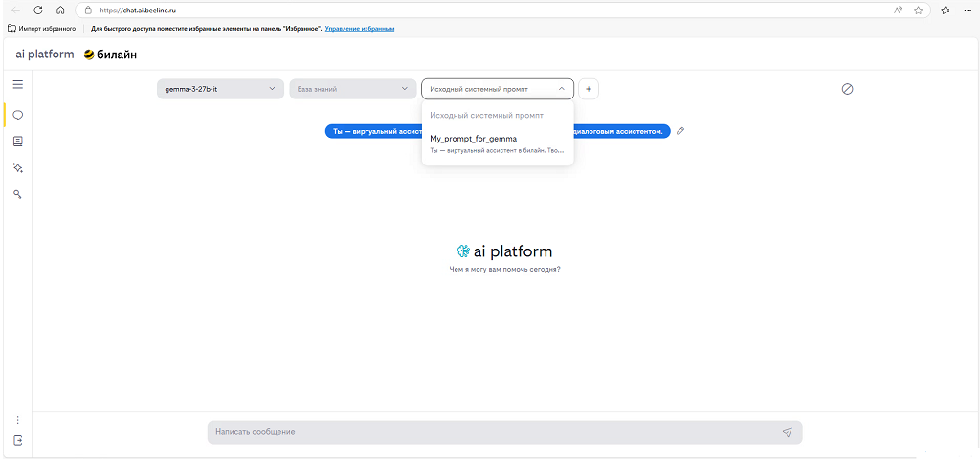Open the chat bubble section in sidebar
Image resolution: width=980 pixels, height=459 pixels.
17,115
